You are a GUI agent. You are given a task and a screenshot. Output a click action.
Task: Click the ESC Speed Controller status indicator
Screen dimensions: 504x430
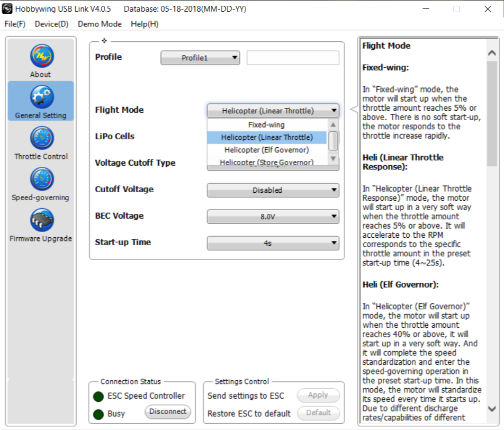click(x=98, y=396)
